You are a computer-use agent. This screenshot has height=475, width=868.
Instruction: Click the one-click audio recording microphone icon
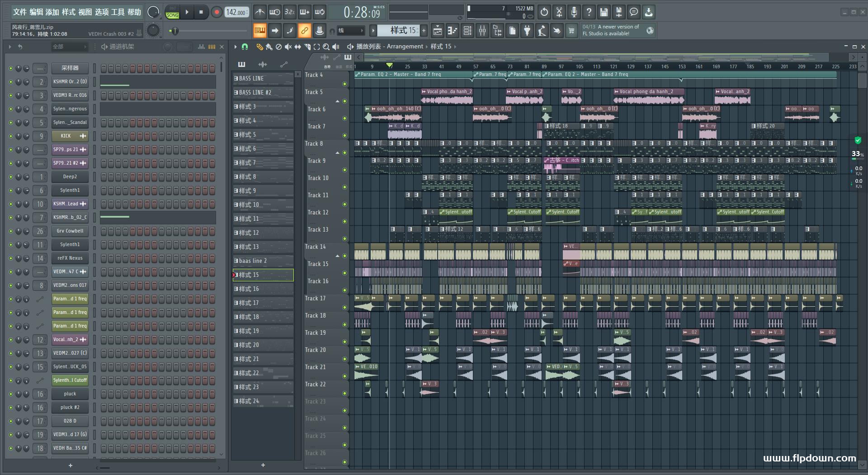(x=574, y=12)
